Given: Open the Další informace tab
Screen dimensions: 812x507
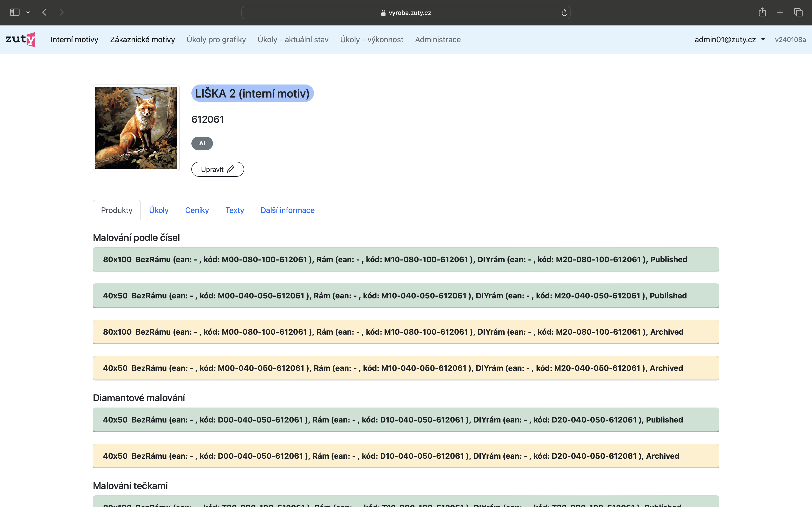Looking at the screenshot, I should 287,210.
